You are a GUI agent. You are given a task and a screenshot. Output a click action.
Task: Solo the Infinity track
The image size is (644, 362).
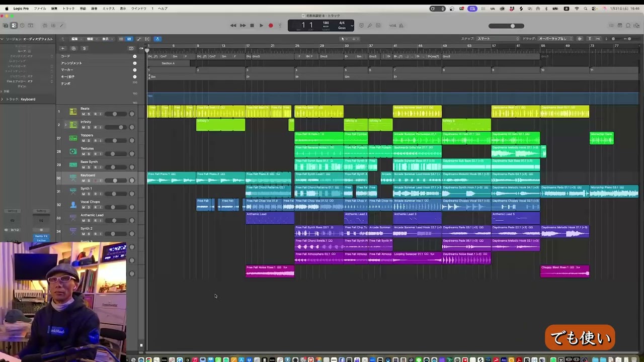[89, 127]
